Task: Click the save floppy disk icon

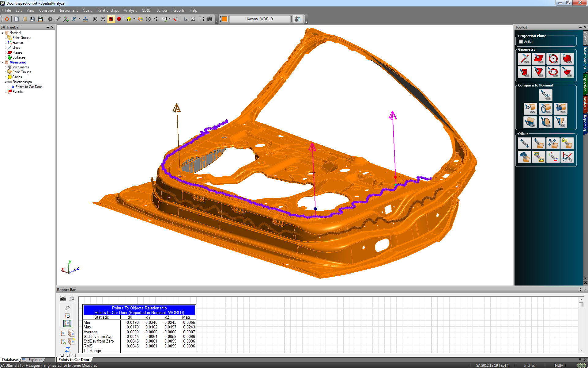Action: tap(40, 19)
